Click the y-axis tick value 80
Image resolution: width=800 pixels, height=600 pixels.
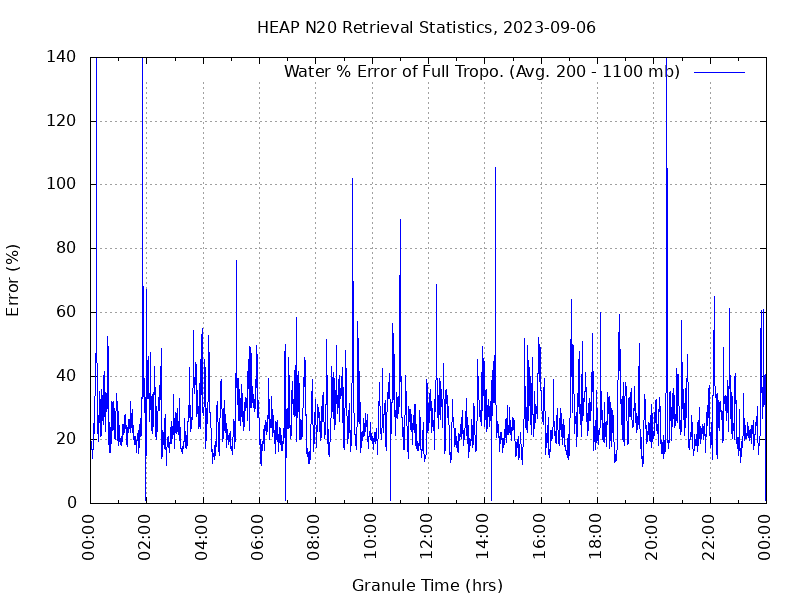[x=66, y=248]
